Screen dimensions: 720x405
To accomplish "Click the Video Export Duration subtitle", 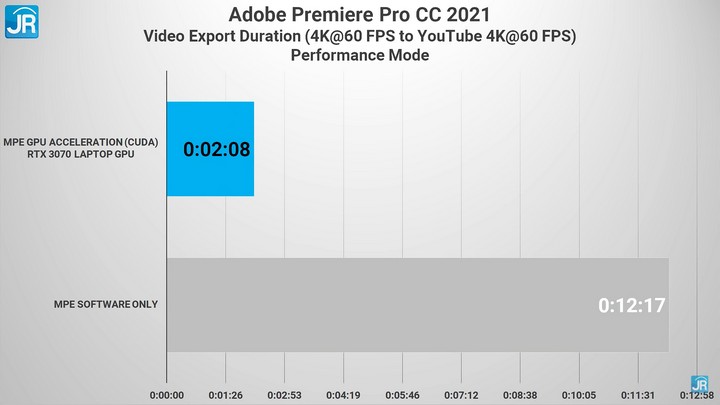I will point(360,36).
